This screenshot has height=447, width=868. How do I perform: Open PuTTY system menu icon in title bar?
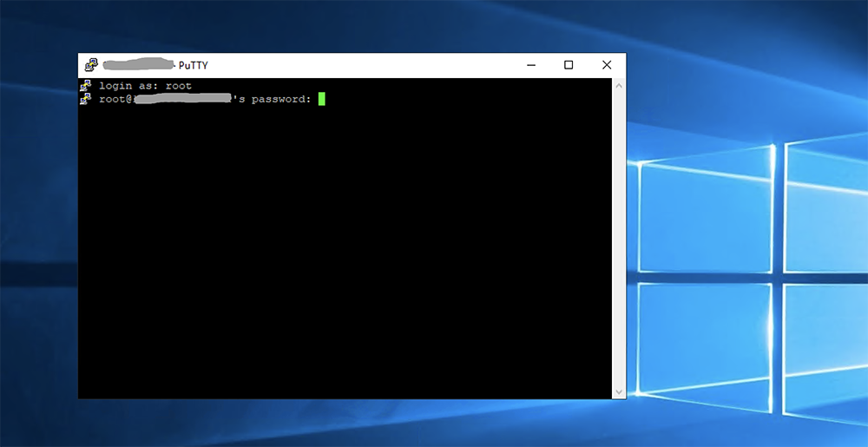click(91, 65)
